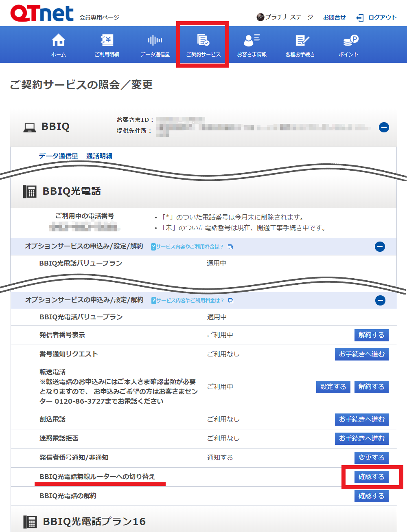Image resolution: width=407 pixels, height=532 pixels.
Task: Click the ご利用中の電話番号 label
Action: (85, 216)
